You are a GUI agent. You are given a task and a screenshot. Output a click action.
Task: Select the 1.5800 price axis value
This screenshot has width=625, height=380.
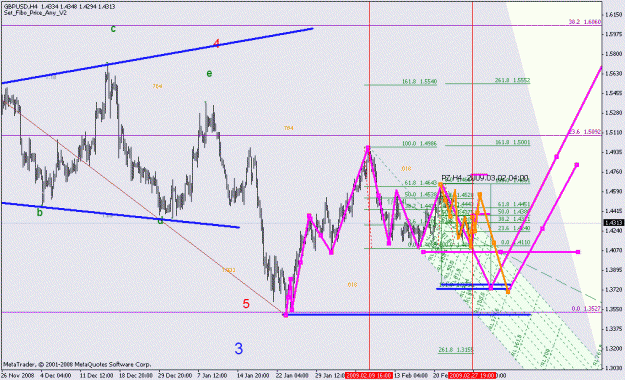(x=613, y=54)
